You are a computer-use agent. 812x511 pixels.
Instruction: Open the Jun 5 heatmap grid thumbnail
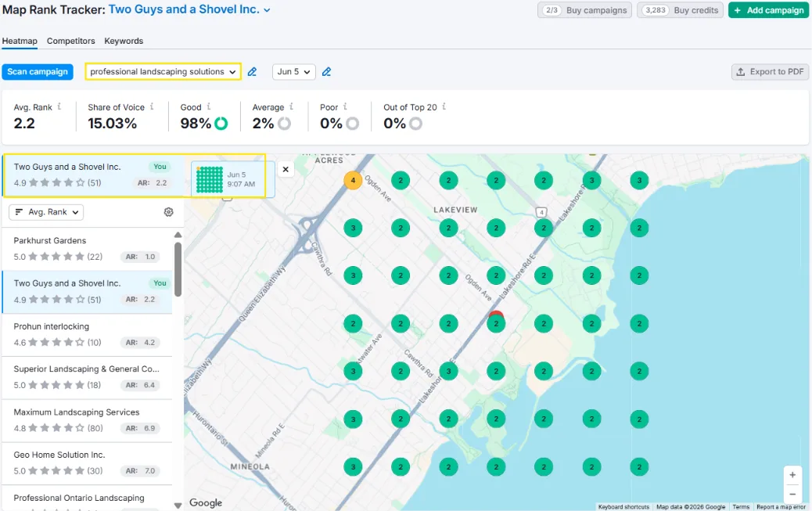click(209, 179)
